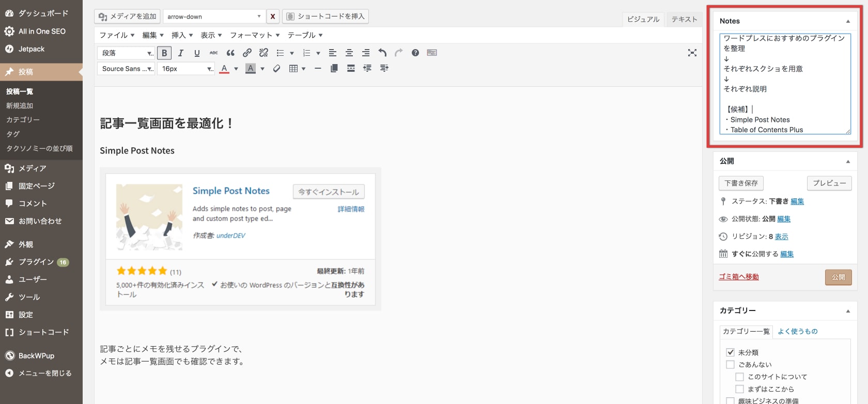Open the 表示 editor menu
This screenshot has width=868, height=404.
pos(211,35)
